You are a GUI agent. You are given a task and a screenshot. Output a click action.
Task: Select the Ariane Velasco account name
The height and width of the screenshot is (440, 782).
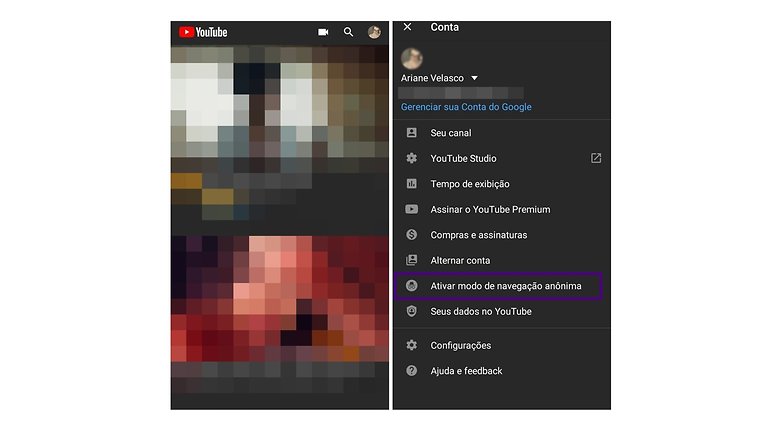point(432,78)
